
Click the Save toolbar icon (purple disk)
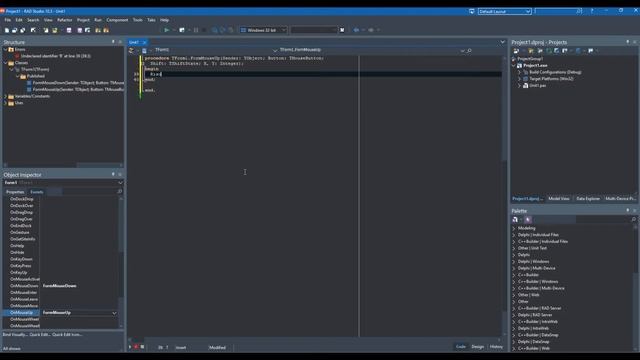click(69, 30)
